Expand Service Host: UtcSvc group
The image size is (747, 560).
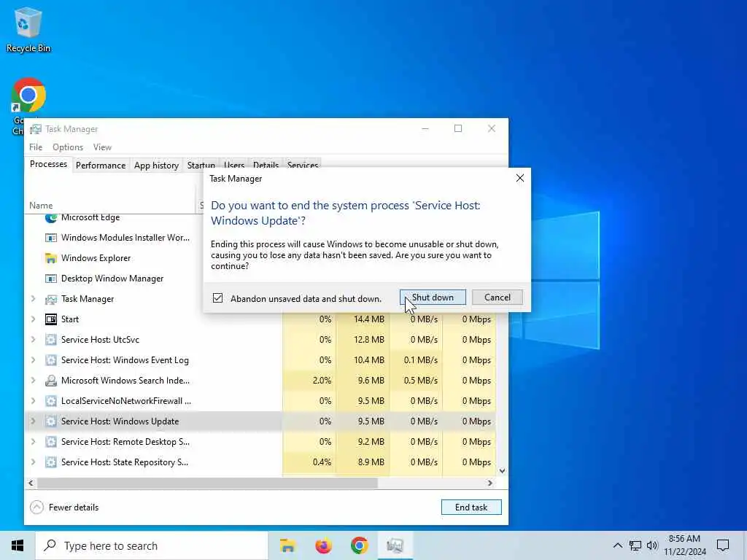pyautogui.click(x=33, y=340)
